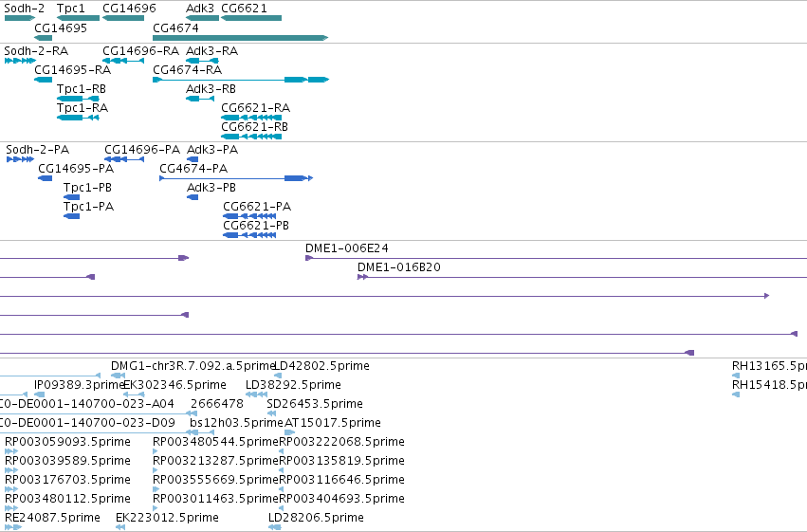The image size is (807, 532).
Task: Select the RP003555669.5prime EST label
Action: point(215,481)
